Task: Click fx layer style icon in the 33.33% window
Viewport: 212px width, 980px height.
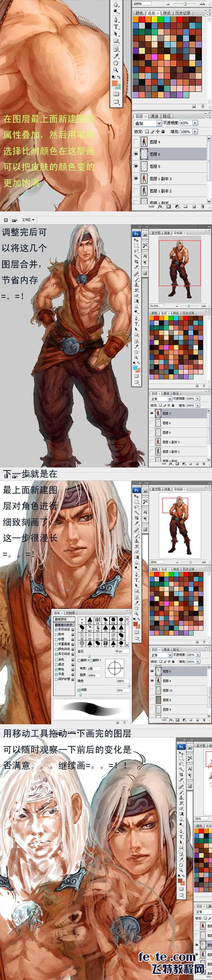Action: [171, 464]
